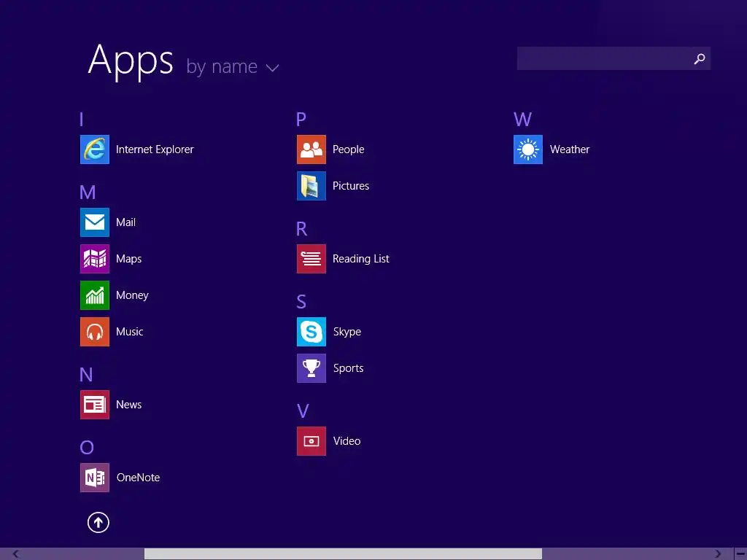Jump using the letter M header
Screen dimensions: 747x560
[x=88, y=192]
